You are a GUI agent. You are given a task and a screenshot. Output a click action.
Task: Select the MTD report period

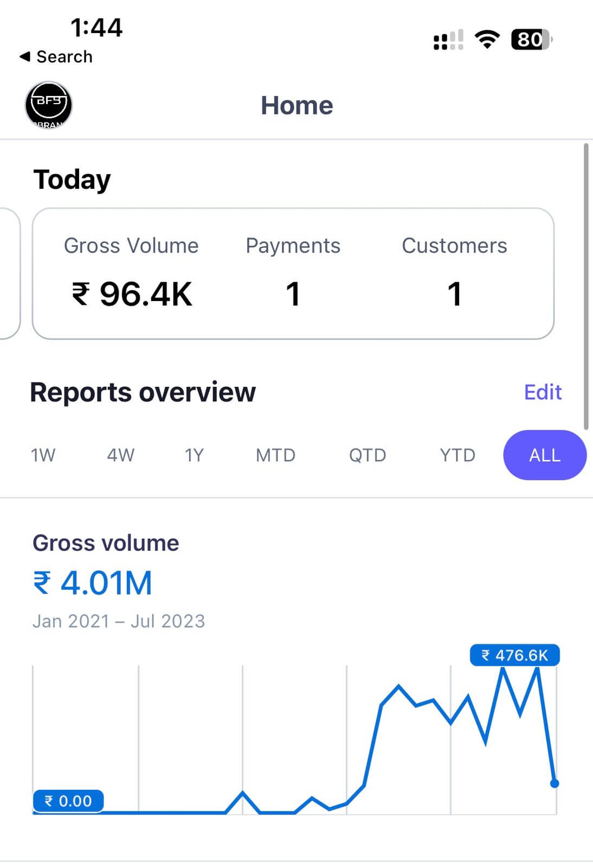pos(275,455)
